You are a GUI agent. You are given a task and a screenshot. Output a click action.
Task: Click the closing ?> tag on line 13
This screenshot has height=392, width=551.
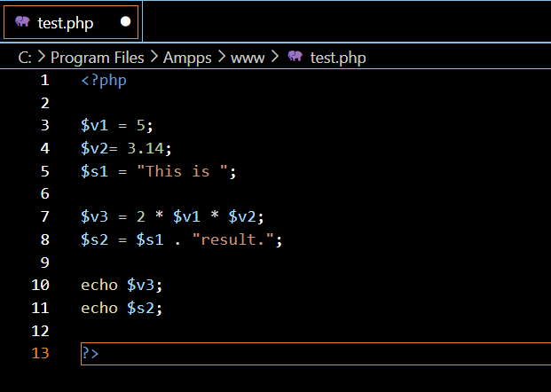click(x=90, y=353)
